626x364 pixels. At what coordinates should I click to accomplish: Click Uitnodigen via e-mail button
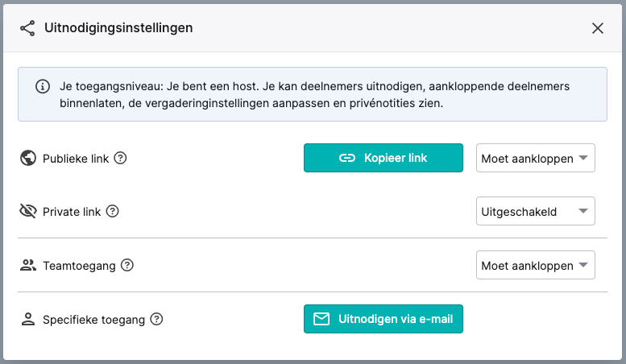point(383,319)
